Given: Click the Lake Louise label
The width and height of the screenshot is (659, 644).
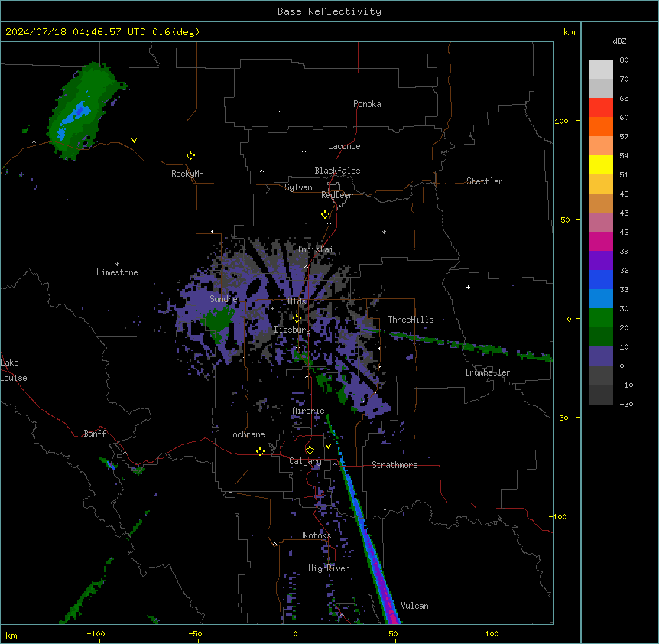Looking at the screenshot, I should [14, 370].
